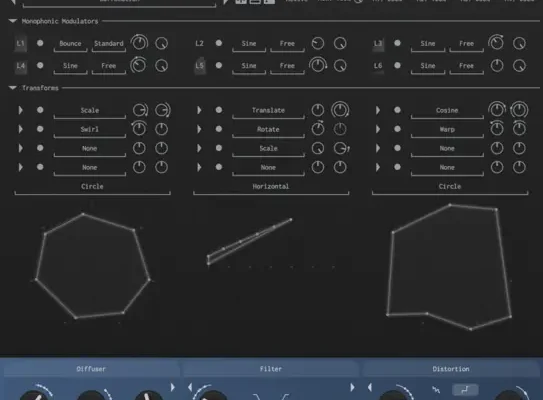The height and width of the screenshot is (400, 543).
Task: Open the Swirl transform type dropdown
Action: click(90, 130)
